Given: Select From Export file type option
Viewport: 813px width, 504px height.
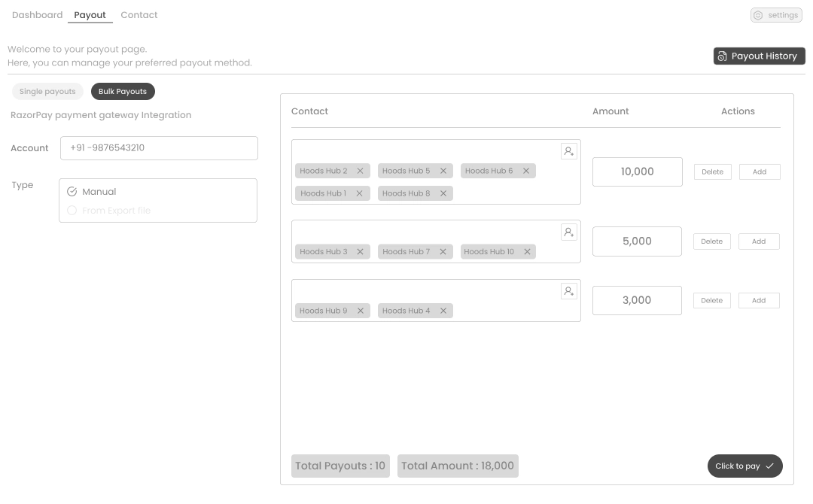Looking at the screenshot, I should click(x=72, y=211).
